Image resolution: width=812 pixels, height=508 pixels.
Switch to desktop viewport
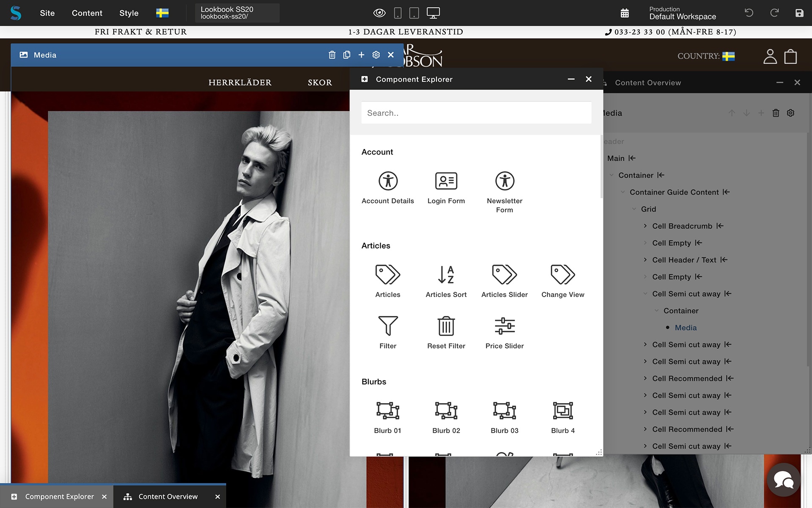click(x=433, y=13)
